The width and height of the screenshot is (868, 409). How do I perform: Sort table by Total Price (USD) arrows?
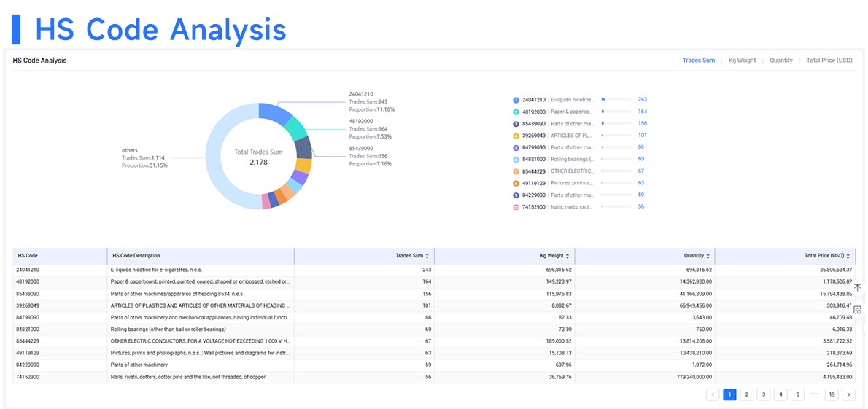click(x=848, y=256)
